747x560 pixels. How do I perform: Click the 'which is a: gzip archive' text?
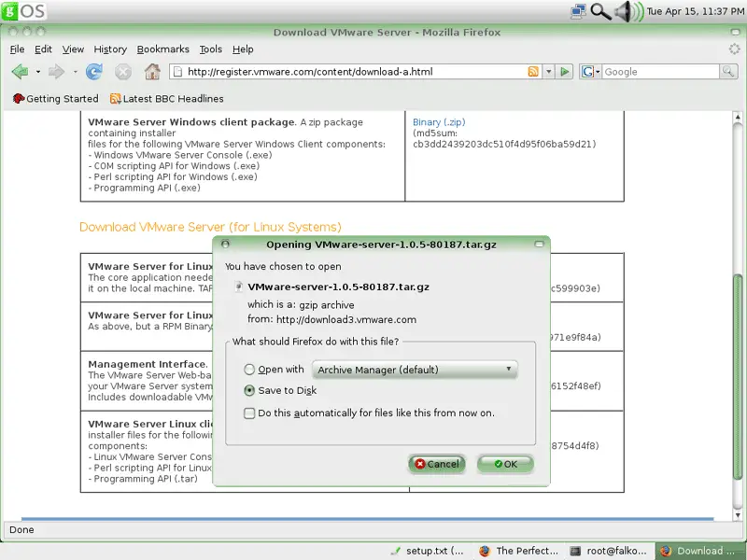[301, 305]
